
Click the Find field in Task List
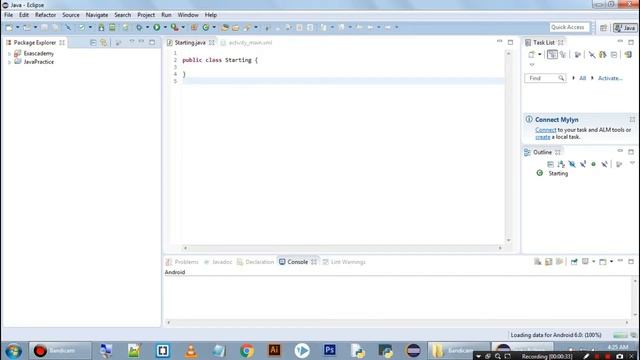point(545,78)
